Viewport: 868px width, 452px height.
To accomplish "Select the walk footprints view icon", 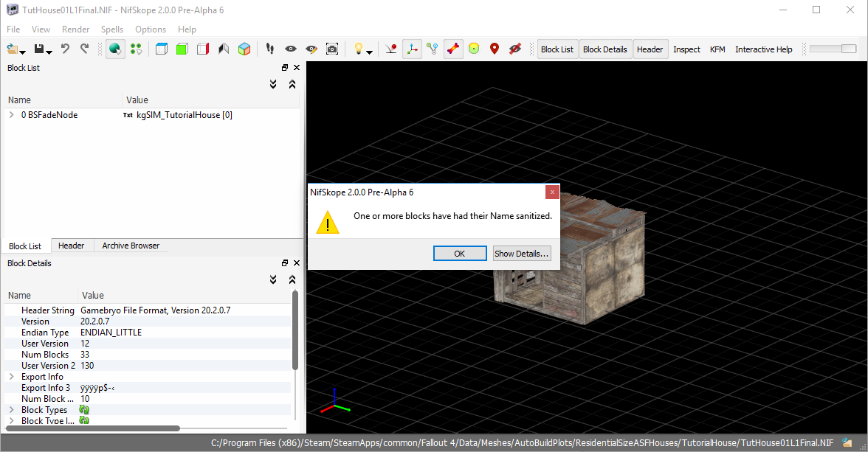I will [269, 49].
